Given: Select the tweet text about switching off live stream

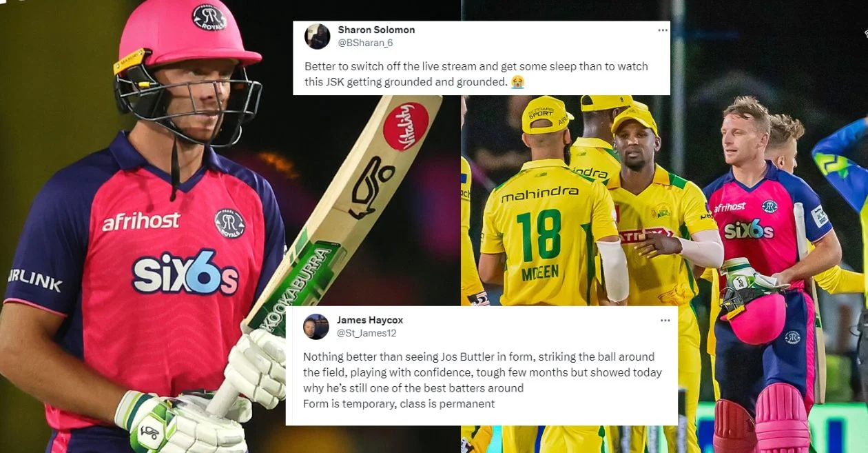Looking at the screenshot, I should 476,74.
